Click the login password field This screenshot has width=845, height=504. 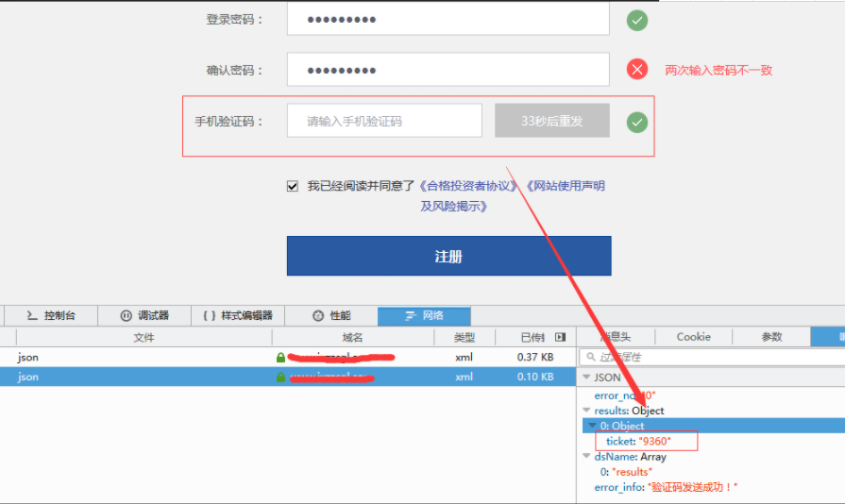(448, 19)
